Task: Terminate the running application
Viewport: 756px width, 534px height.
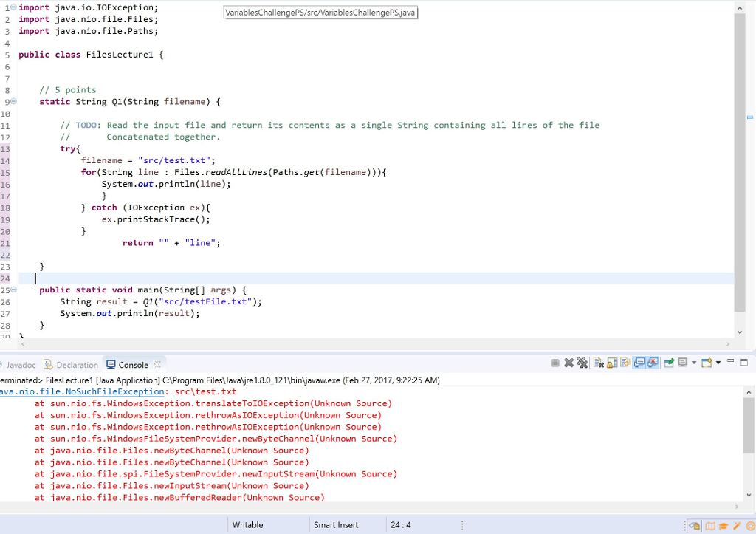Action: [x=554, y=362]
